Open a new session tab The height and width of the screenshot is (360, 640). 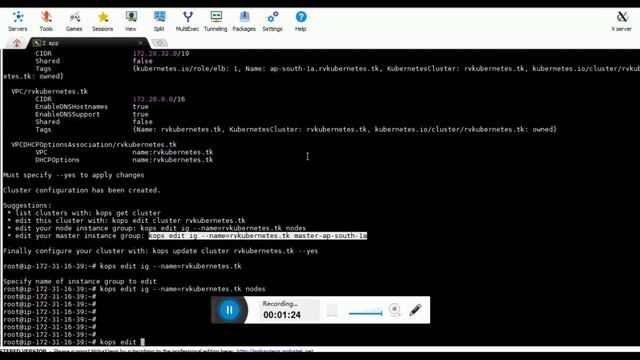[x=160, y=43]
